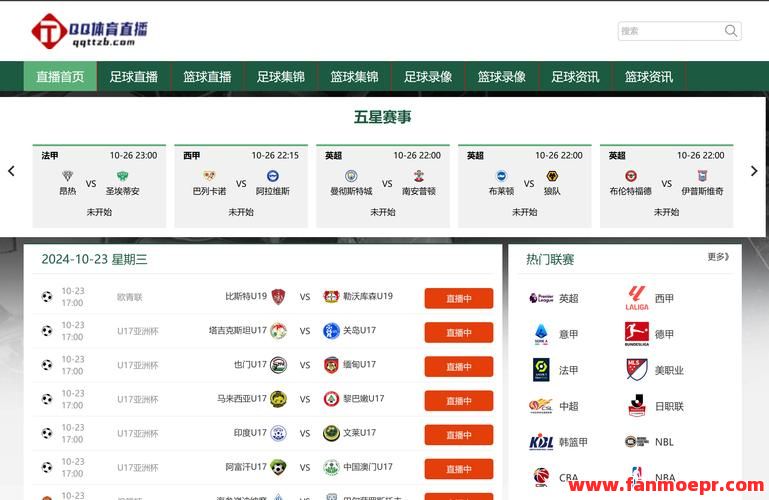
Task: Click 欧青联 league label in first row
Action: (129, 297)
